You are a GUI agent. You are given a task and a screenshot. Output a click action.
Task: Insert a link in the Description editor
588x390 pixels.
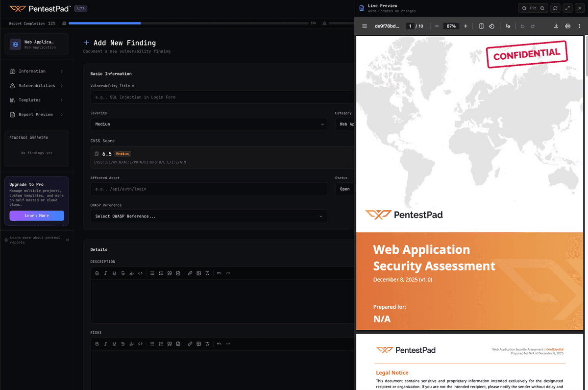tap(190, 273)
